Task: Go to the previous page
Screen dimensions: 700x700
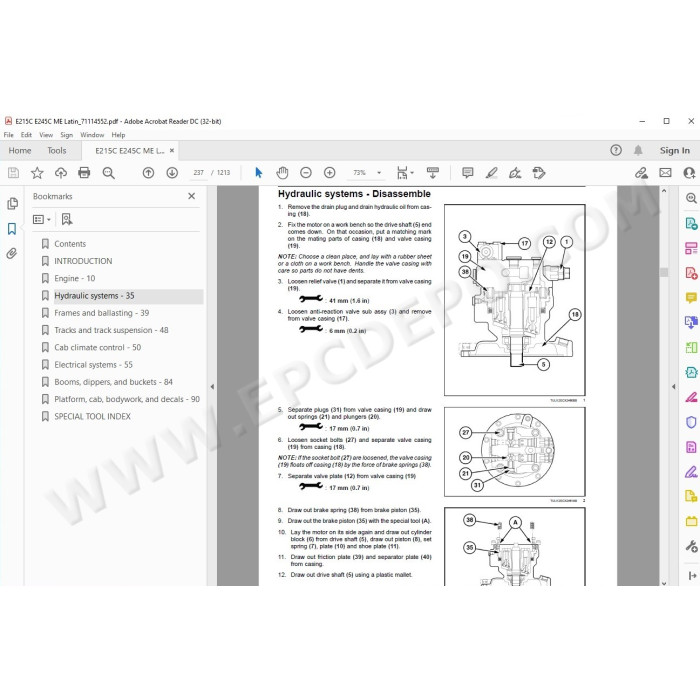Action: coord(148,173)
